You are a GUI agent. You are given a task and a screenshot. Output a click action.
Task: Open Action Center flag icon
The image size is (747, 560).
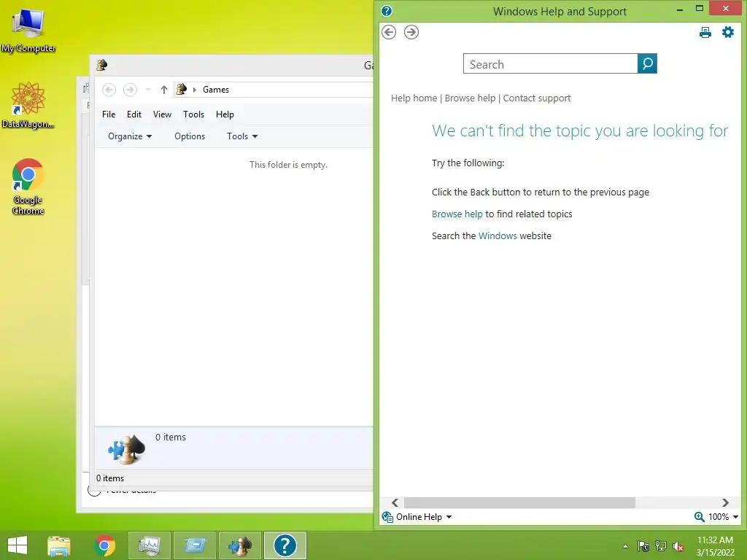click(x=643, y=546)
